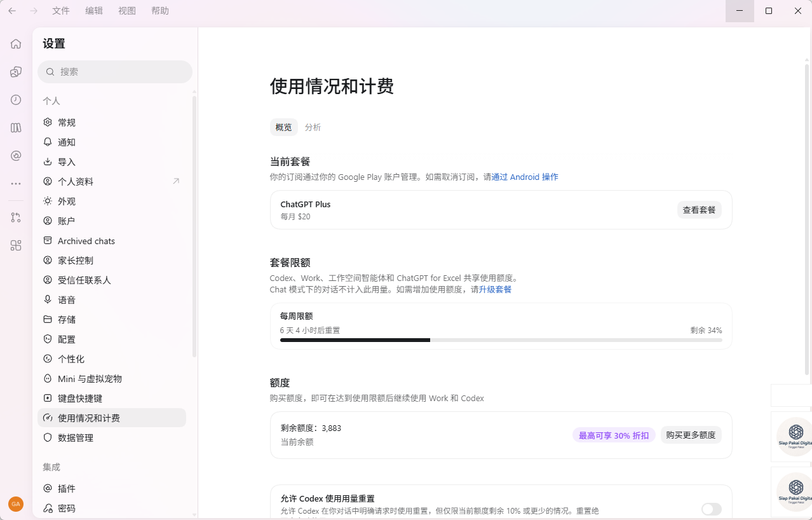Click the 最高可享 30% 折扣 badge

click(614, 435)
